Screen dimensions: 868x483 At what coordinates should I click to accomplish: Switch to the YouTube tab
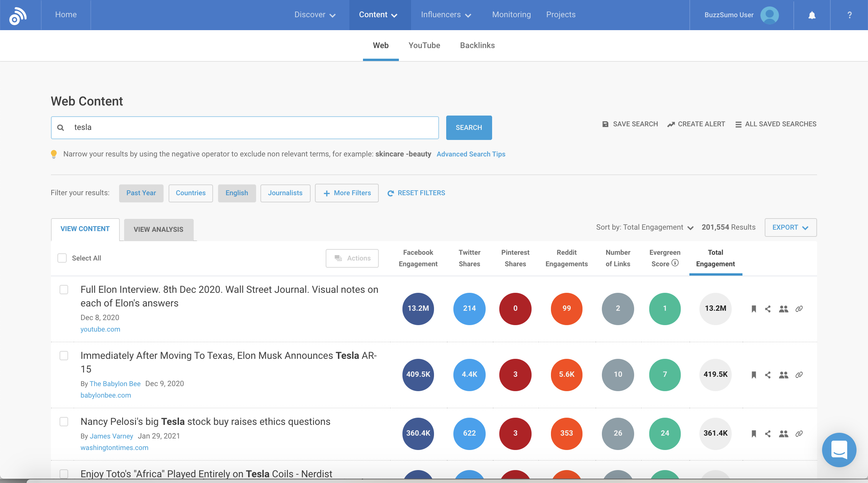click(424, 45)
